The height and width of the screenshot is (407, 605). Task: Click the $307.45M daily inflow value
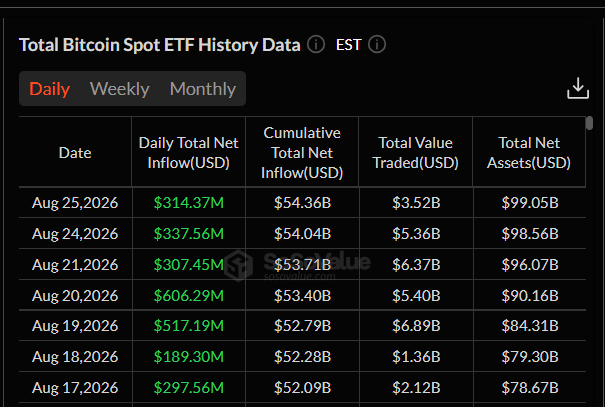189,265
